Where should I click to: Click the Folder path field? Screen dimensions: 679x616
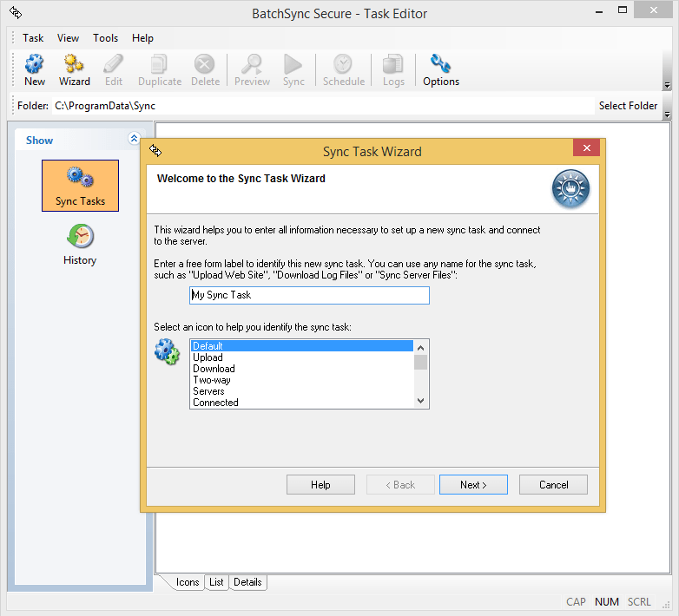click(323, 106)
